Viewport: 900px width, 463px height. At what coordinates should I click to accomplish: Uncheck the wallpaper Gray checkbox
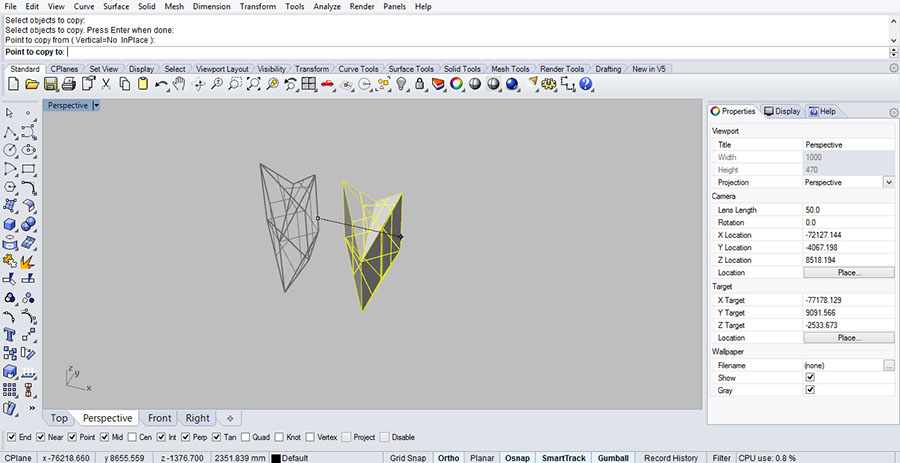point(810,390)
